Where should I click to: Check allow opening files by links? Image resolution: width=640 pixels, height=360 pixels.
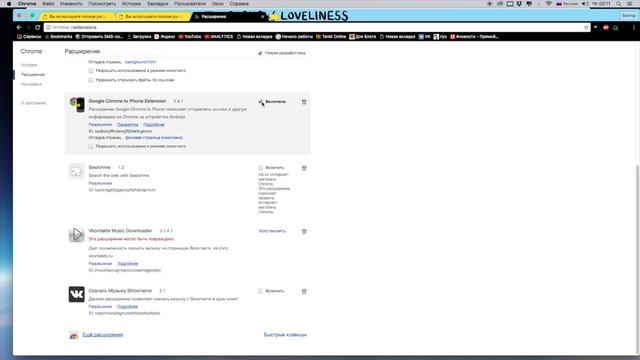(x=91, y=80)
